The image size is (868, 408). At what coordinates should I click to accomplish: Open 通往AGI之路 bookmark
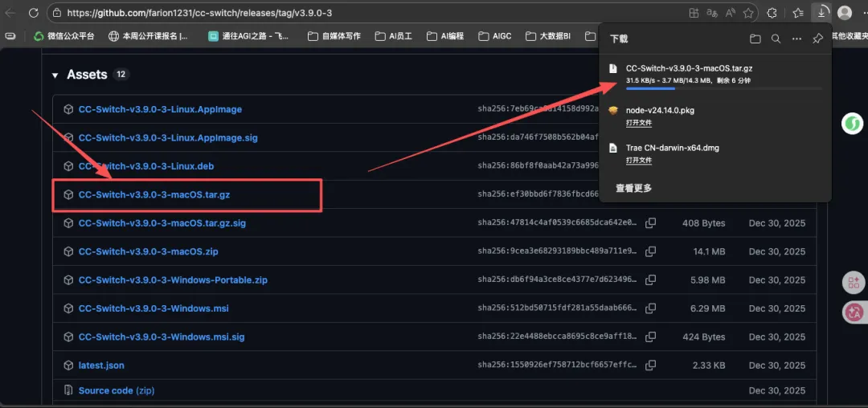coord(248,36)
